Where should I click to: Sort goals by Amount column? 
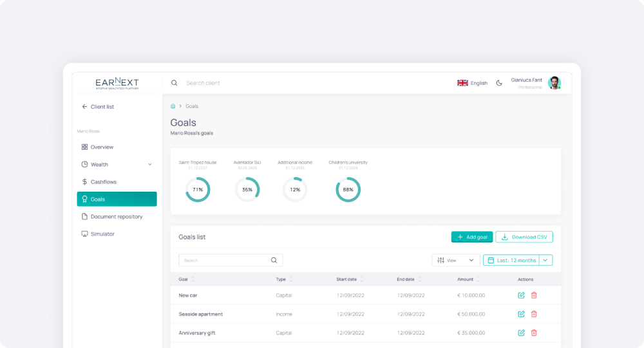(x=478, y=279)
